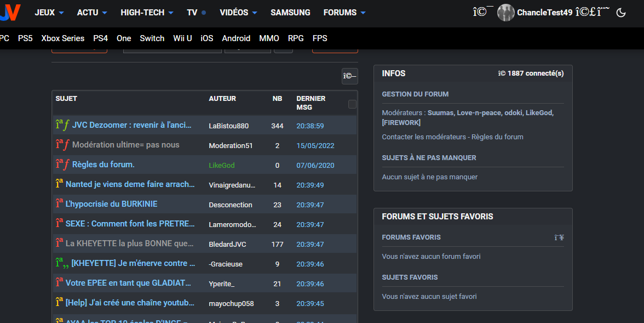This screenshot has width=644, height=323.
Task: Open the topic L'hypocrisie du BURKINIE
Action: point(111,204)
